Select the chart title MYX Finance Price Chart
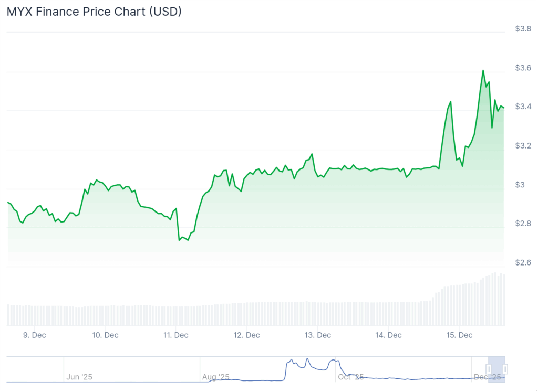The height and width of the screenshot is (392, 538). (94, 12)
